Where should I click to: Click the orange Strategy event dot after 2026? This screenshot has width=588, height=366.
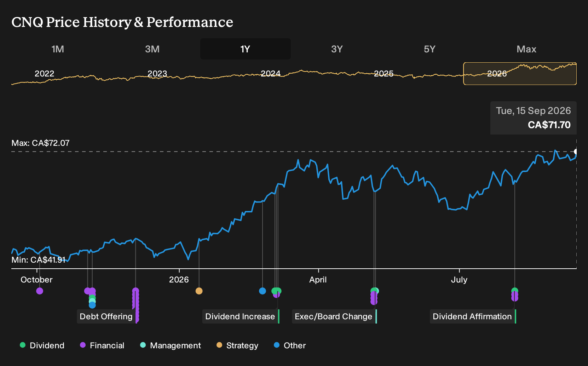click(199, 291)
